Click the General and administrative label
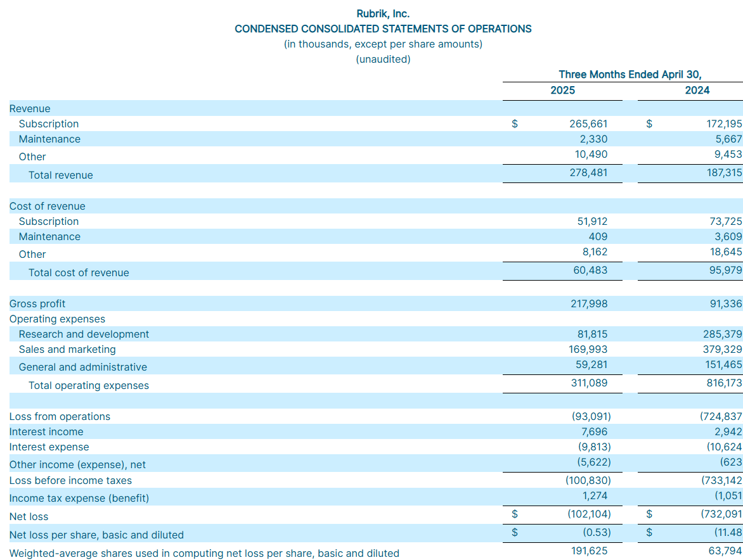The height and width of the screenshot is (560, 743). tap(82, 367)
